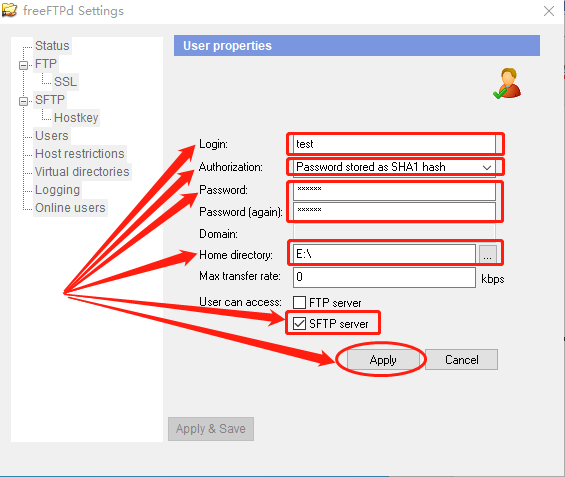Image resolution: width=565 pixels, height=477 pixels.
Task: Open Virtual directories section
Action: (x=82, y=172)
